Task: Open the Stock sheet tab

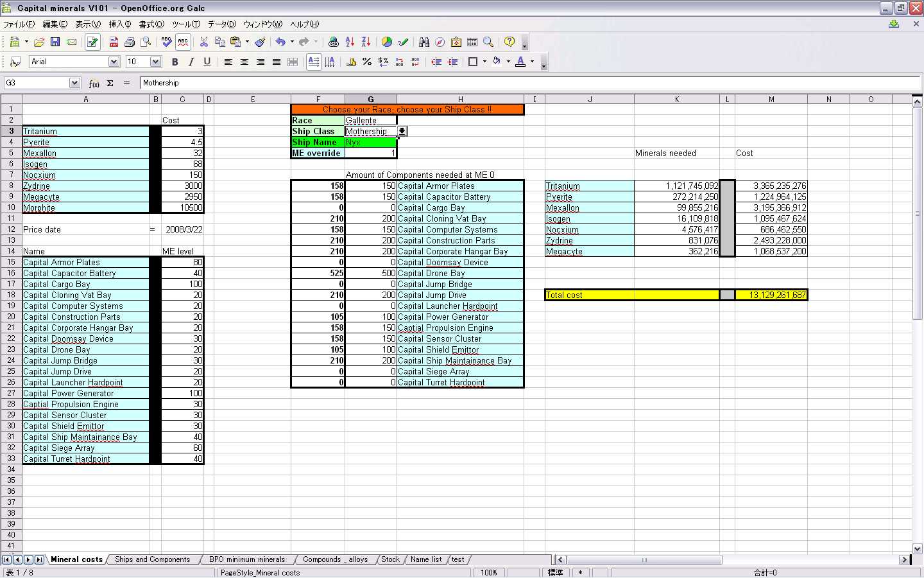Action: (390, 559)
